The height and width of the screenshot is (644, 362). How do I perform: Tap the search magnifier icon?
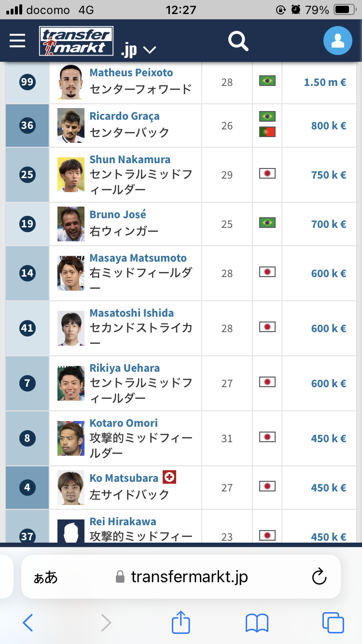pos(238,41)
